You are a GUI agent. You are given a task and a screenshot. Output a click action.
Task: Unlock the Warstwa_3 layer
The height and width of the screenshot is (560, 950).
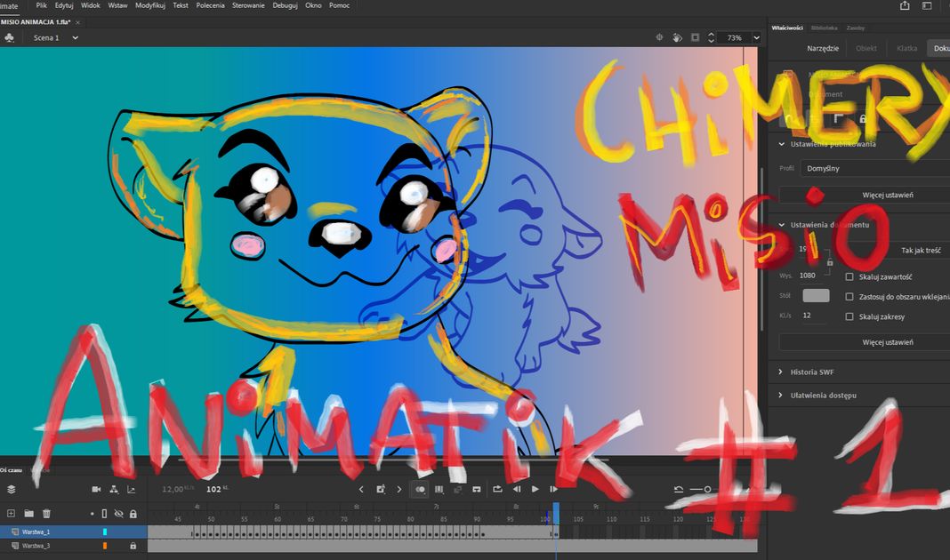pos(133,546)
